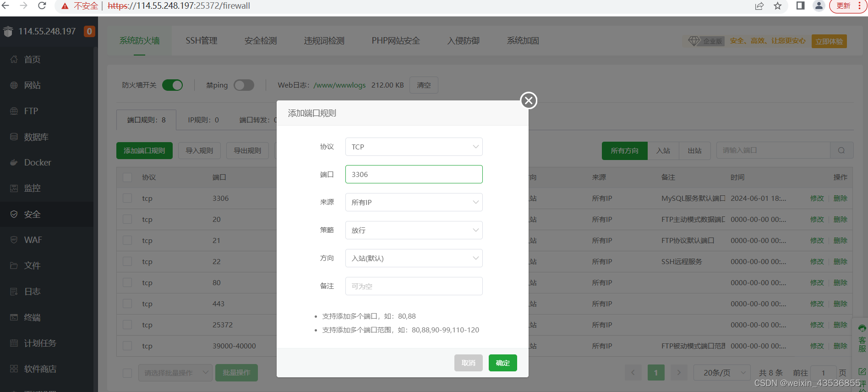Click the 清空 log button

click(x=424, y=85)
